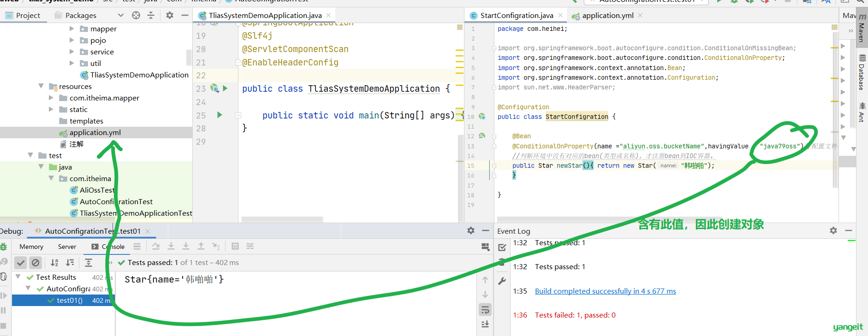Open the Maven tool window
Screen dimensions: 868x336
tap(862, 28)
